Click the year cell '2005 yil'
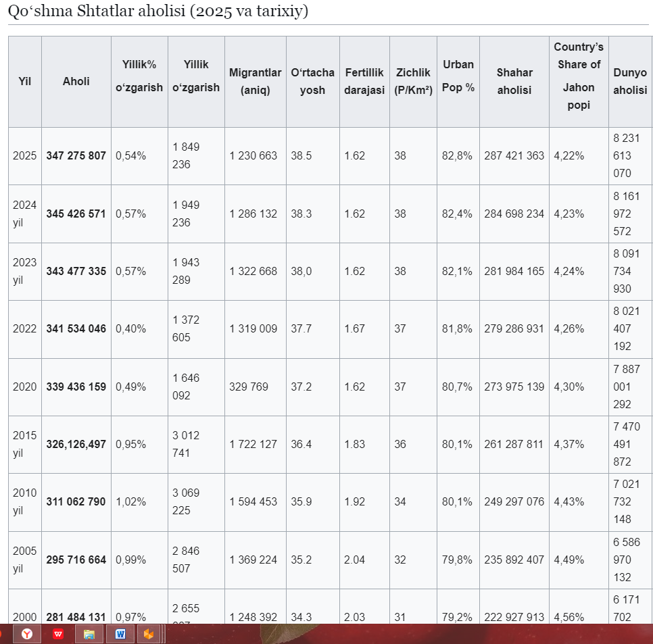This screenshot has height=644, width=653. tap(24, 560)
